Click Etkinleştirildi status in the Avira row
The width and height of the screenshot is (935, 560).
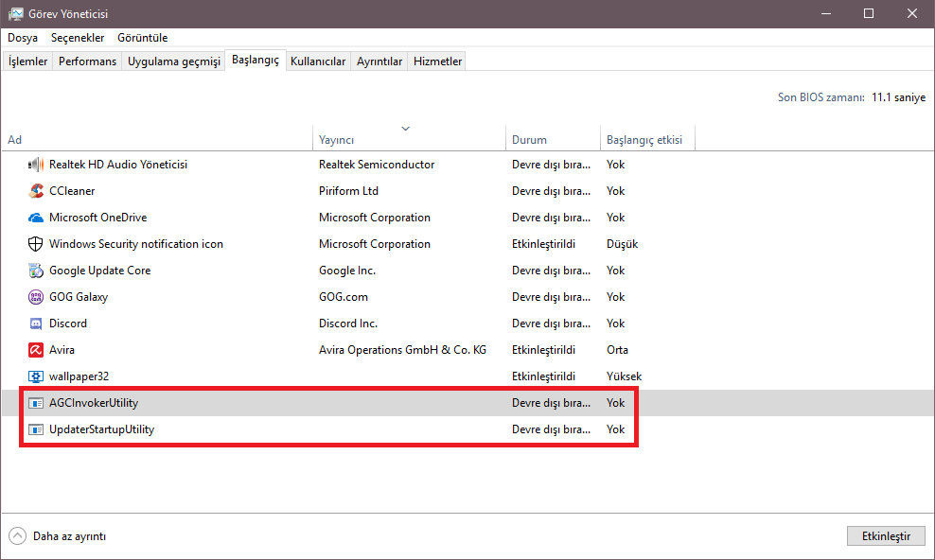point(544,350)
